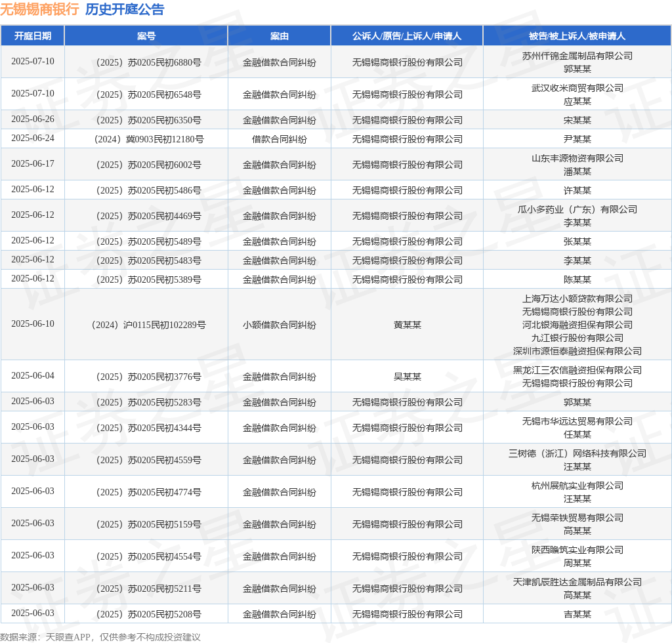672x643 pixels.
Task: Click defendant "应某某"
Action: pos(577,102)
